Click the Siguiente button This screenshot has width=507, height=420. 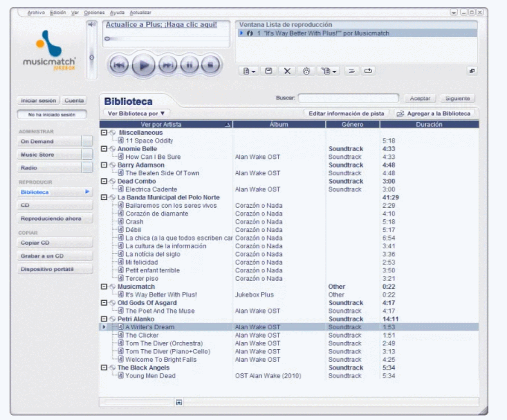coord(457,99)
